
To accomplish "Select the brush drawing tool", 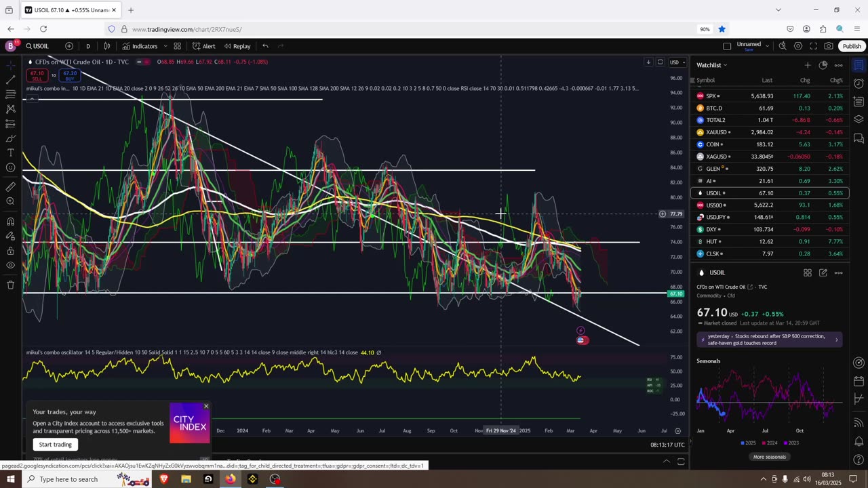I will [x=10, y=138].
